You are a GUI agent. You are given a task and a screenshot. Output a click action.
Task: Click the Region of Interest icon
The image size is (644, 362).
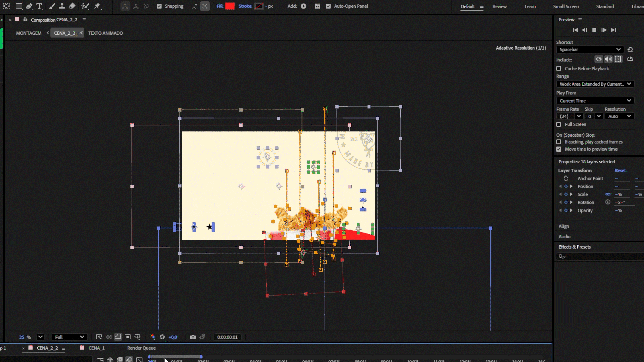coord(128,337)
